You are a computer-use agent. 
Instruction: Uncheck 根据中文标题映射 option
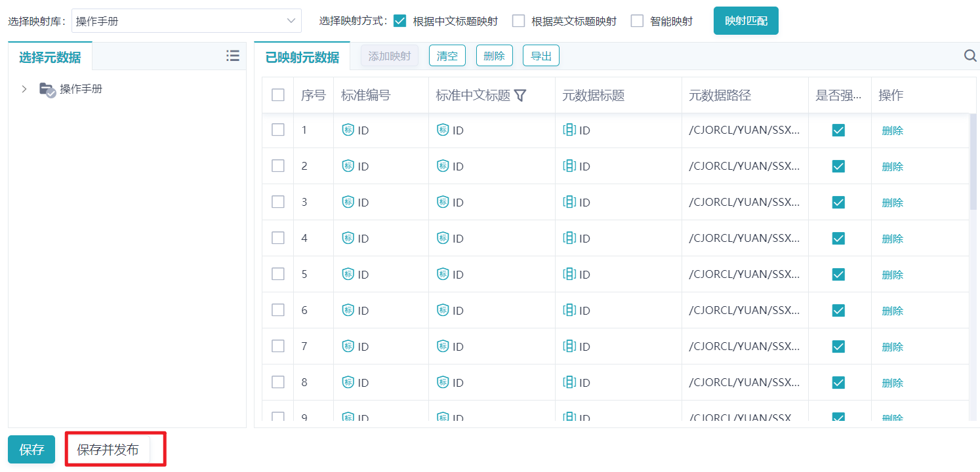point(400,21)
